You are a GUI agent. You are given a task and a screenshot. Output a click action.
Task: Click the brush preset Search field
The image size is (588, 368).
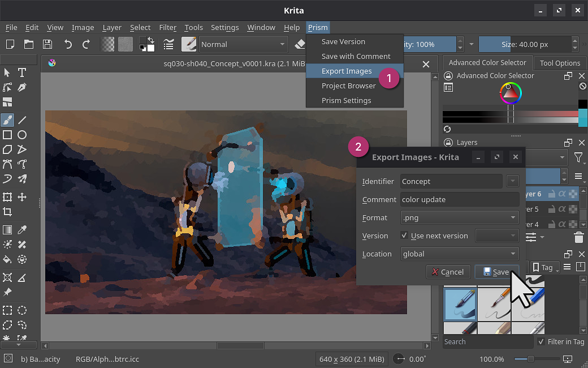tap(488, 341)
